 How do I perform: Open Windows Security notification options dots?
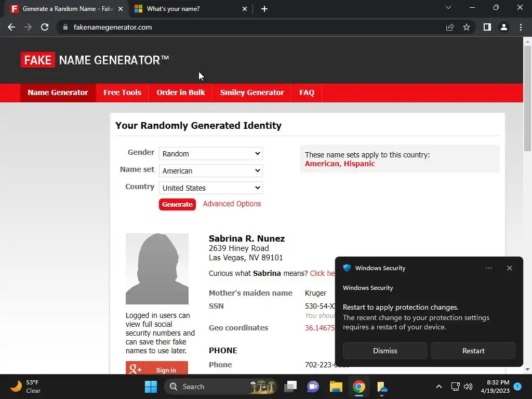tap(488, 268)
